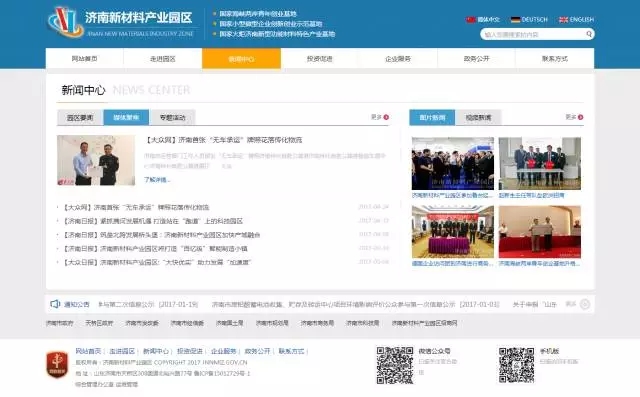The height and width of the screenshot is (397, 640).
Task: Click the site logo in the header
Action: pos(65,22)
